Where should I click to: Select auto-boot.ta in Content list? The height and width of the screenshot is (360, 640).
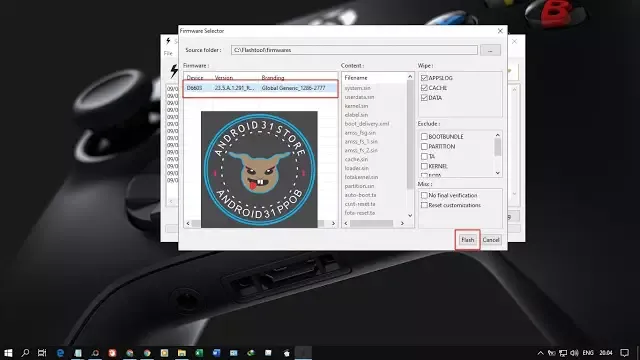coord(360,195)
